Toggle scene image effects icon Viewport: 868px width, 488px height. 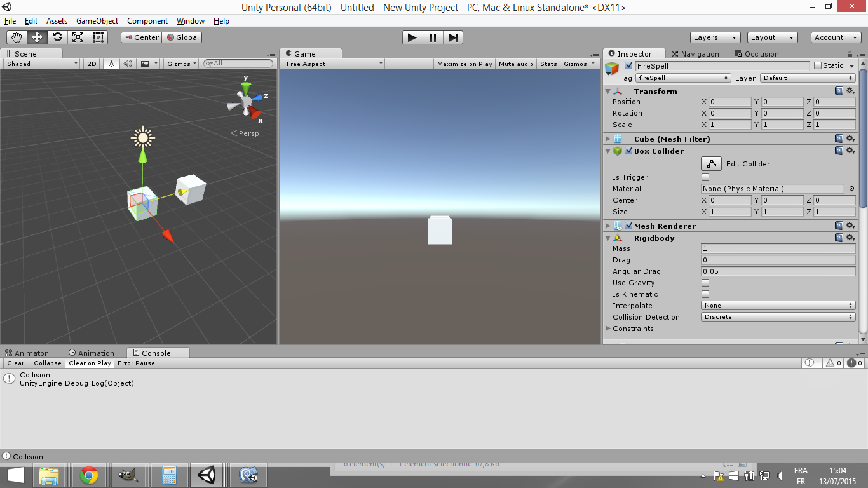pos(145,64)
